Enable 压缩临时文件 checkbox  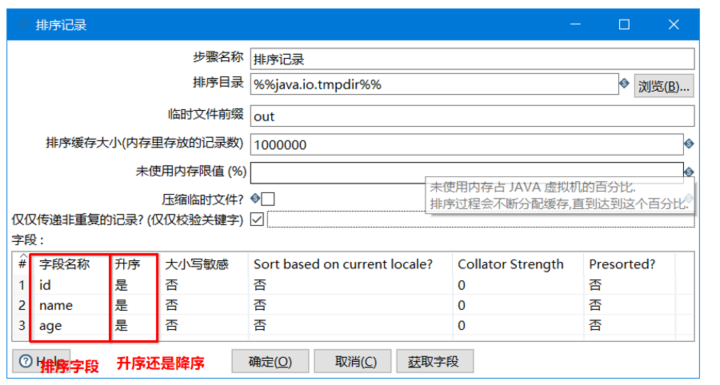pyautogui.click(x=268, y=199)
